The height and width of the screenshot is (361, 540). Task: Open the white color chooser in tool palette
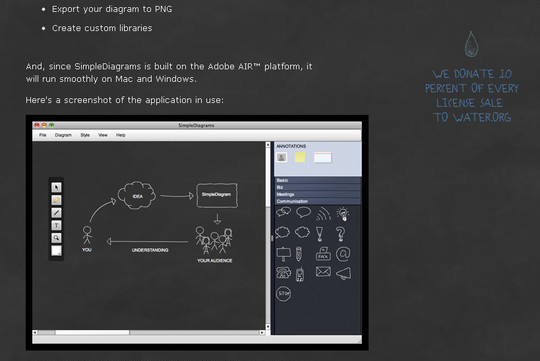click(x=56, y=250)
